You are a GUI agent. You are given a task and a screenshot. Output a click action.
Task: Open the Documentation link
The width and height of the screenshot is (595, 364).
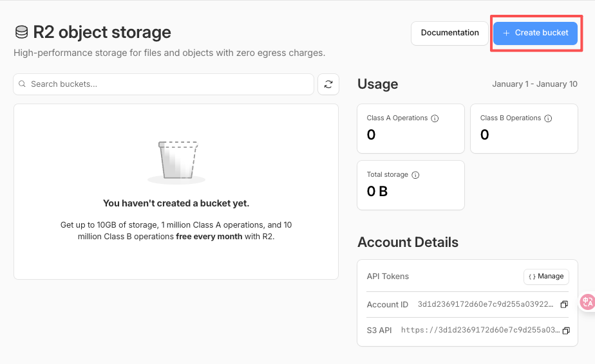[x=449, y=33]
